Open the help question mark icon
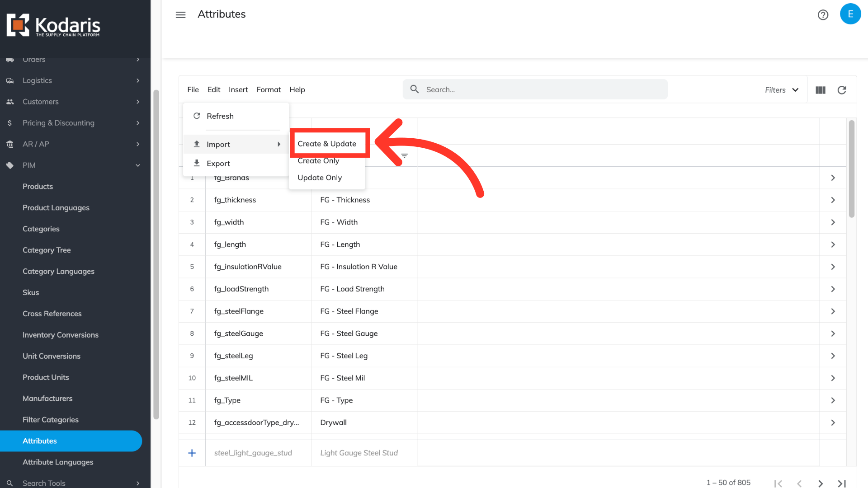 pyautogui.click(x=823, y=15)
